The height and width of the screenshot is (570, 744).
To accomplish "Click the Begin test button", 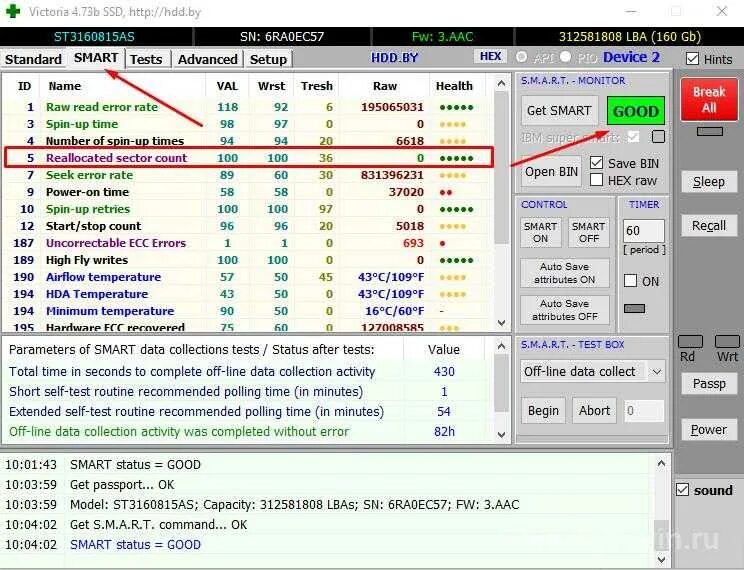I will (x=543, y=411).
